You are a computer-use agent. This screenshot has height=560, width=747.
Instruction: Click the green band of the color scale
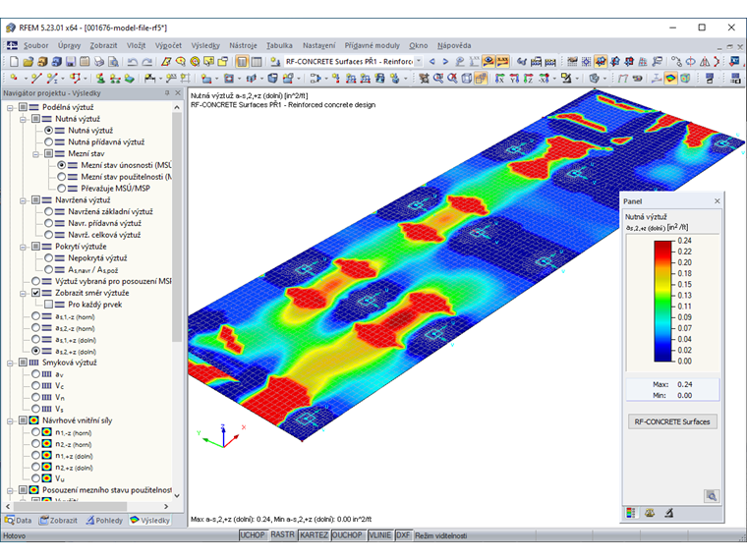point(662,300)
